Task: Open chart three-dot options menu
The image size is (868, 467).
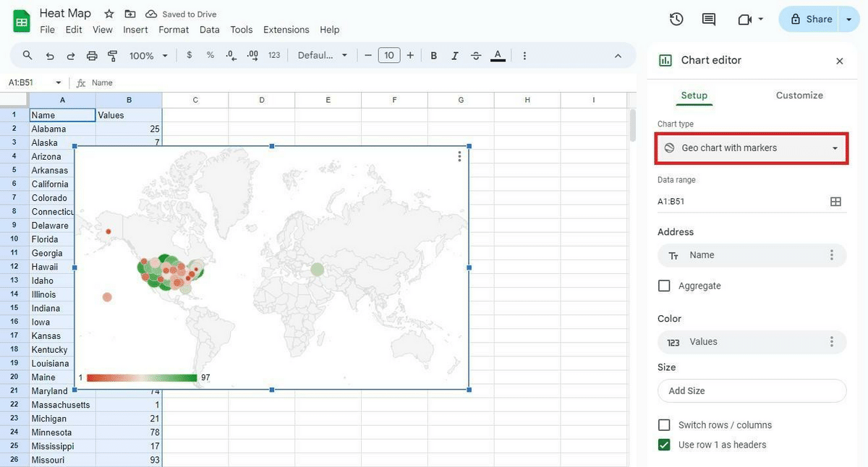Action: pos(459,156)
